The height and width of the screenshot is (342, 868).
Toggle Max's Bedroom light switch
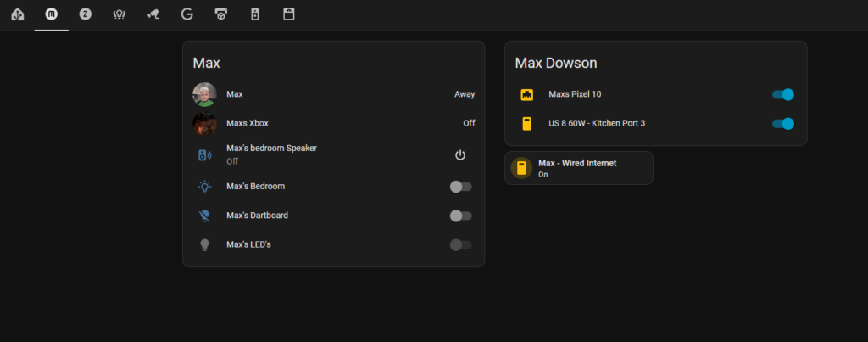coord(460,187)
